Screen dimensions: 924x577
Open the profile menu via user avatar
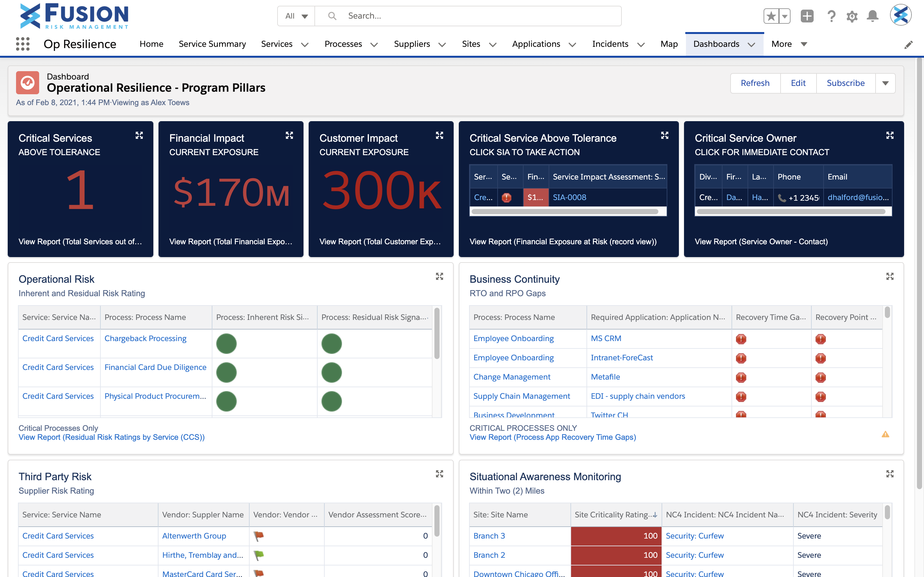point(901,15)
